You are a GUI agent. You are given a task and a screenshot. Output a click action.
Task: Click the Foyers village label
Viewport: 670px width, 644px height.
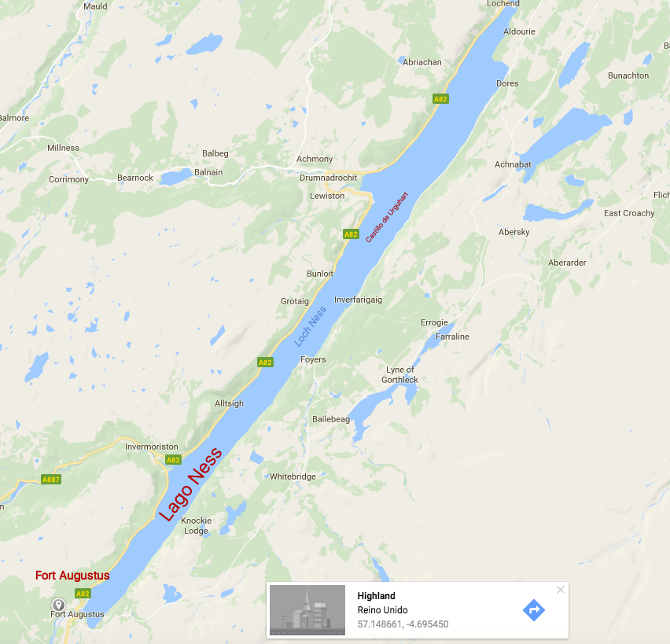(313, 359)
